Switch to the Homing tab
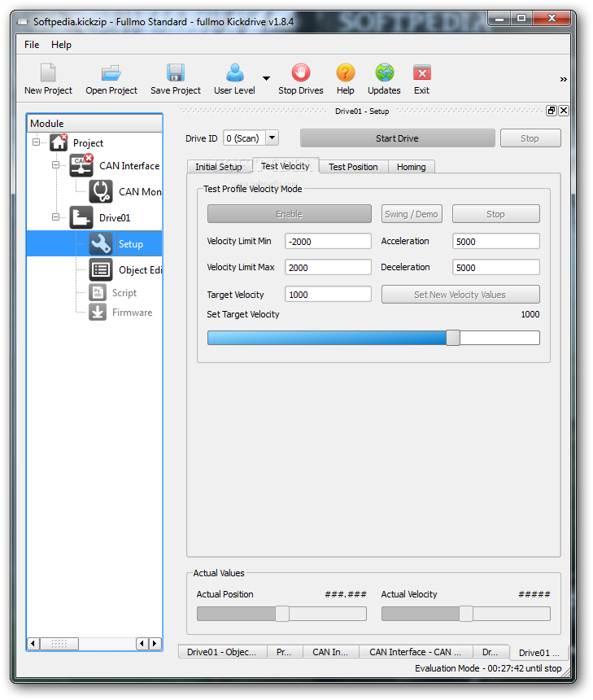Viewport: 593px width, 700px height. pyautogui.click(x=412, y=167)
